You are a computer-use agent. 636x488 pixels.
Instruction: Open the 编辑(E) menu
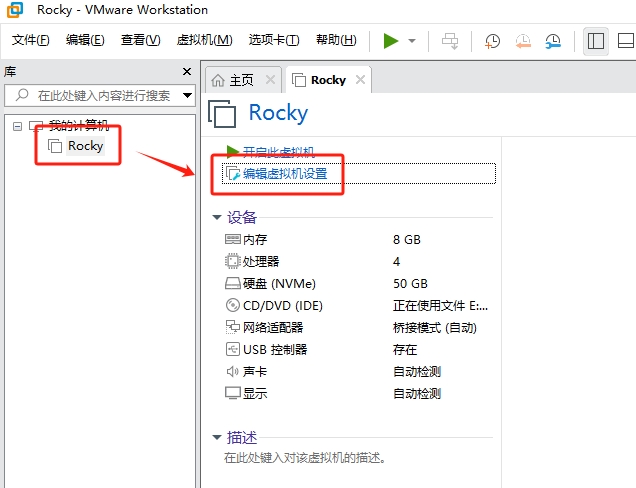click(85, 40)
